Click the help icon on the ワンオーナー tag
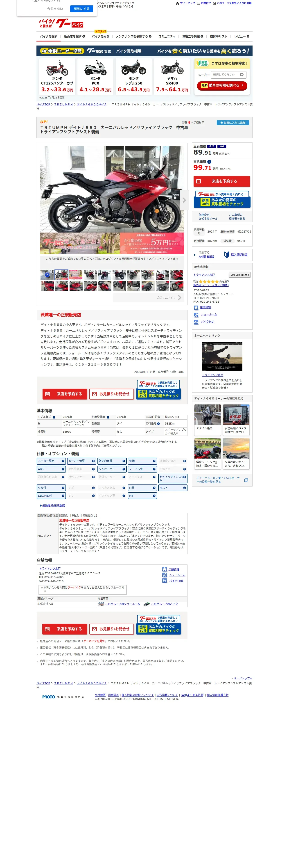Image resolution: width=289 pixels, height=868 pixels. coord(124,469)
